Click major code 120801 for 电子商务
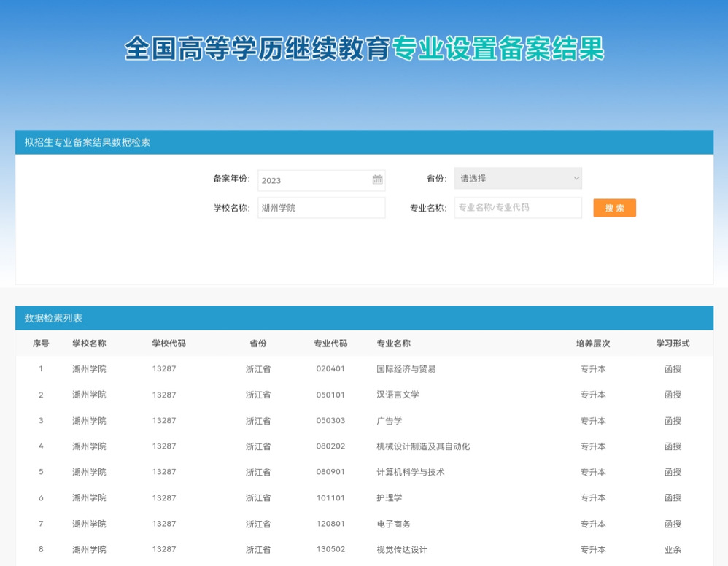This screenshot has height=566, width=728. click(x=330, y=524)
